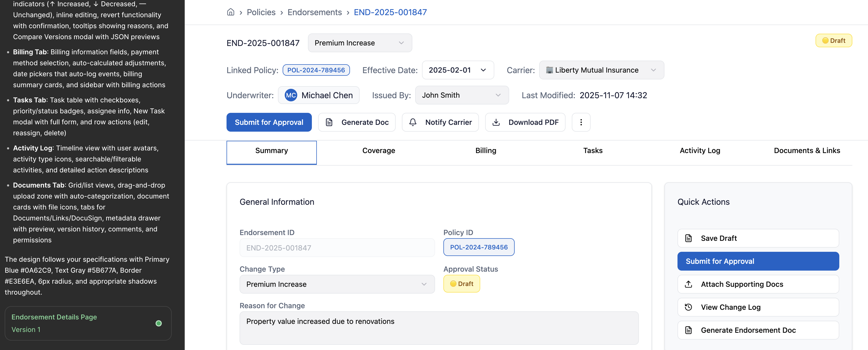
Task: Open the three-dot overflow menu
Action: click(581, 122)
